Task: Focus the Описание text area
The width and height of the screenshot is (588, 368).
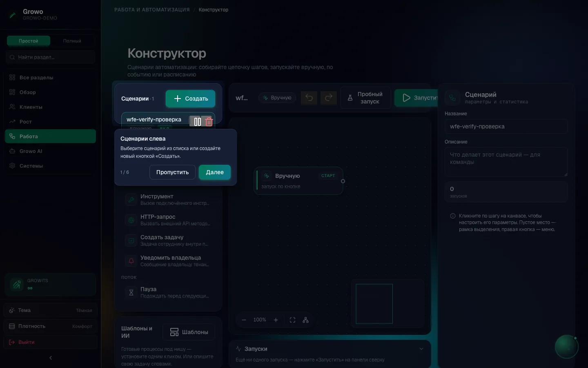Action: coord(506,162)
